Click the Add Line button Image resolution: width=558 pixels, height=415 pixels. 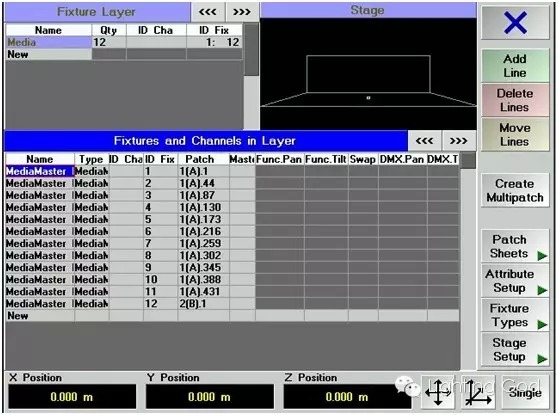(515, 66)
